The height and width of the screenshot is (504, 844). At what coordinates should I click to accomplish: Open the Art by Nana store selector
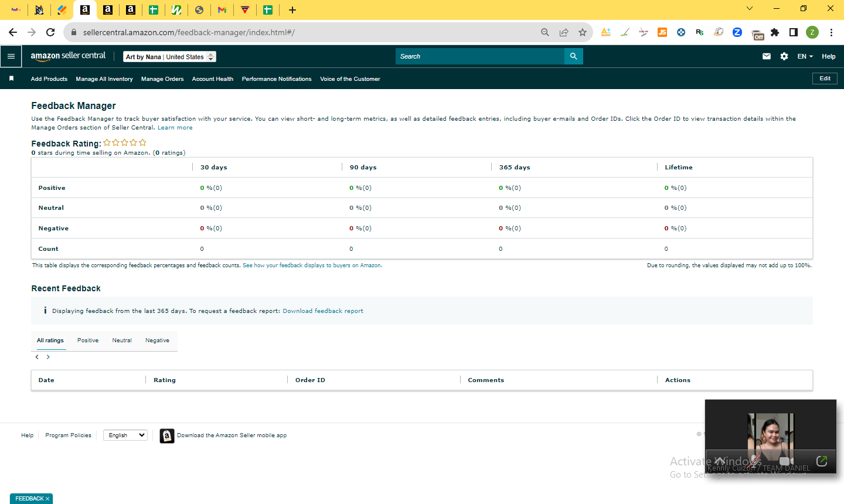(x=170, y=57)
